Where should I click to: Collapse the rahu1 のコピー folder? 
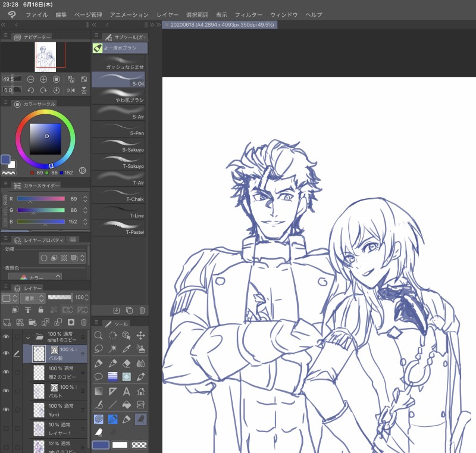[28, 337]
